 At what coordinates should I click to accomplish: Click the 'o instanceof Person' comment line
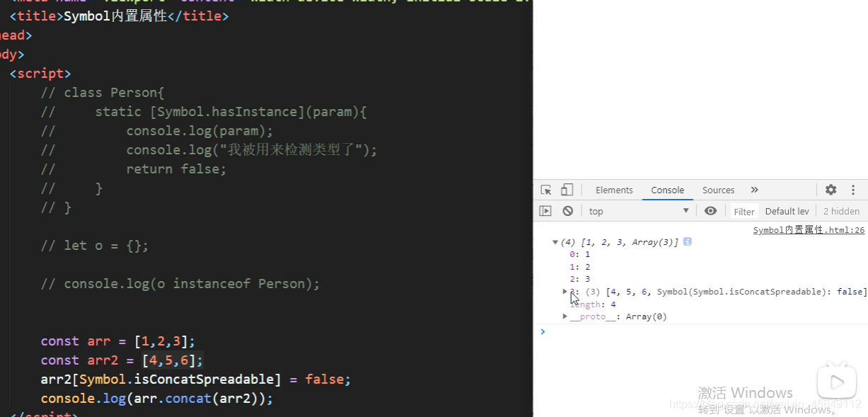[180, 284]
